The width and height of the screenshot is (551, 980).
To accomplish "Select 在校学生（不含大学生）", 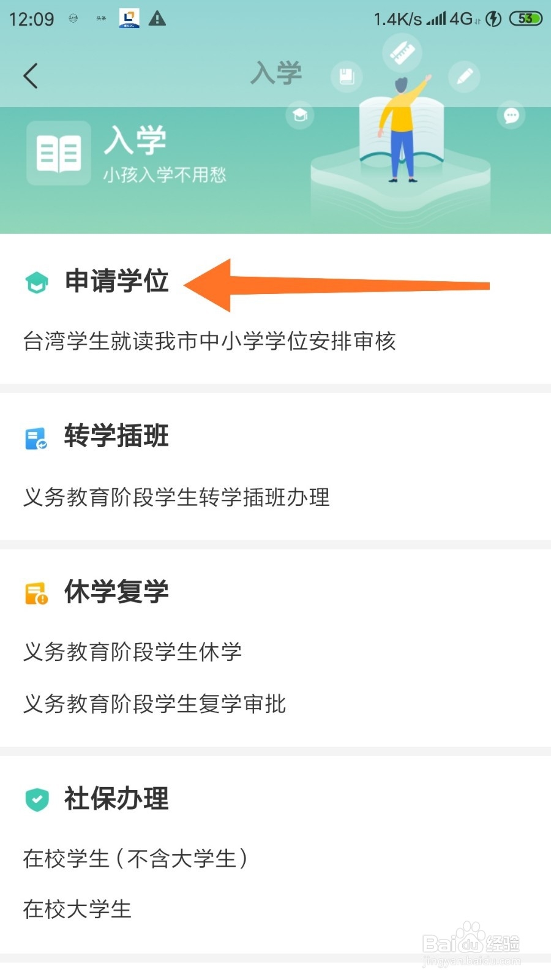I will click(136, 858).
